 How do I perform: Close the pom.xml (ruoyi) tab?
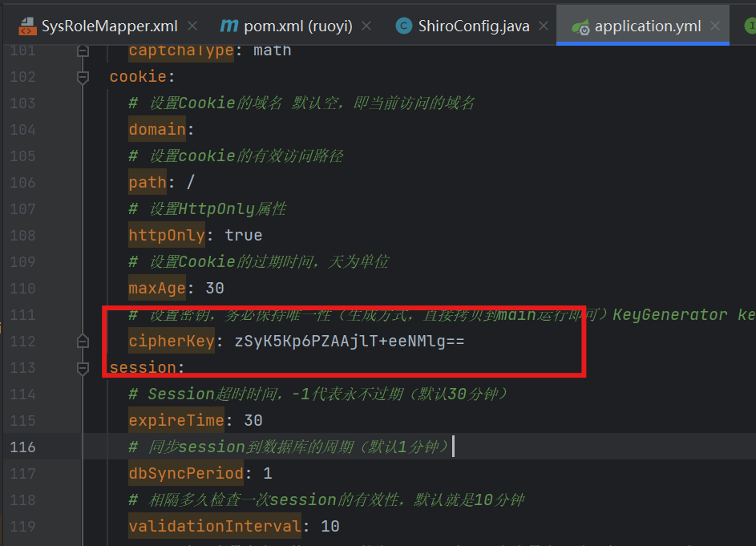(366, 26)
